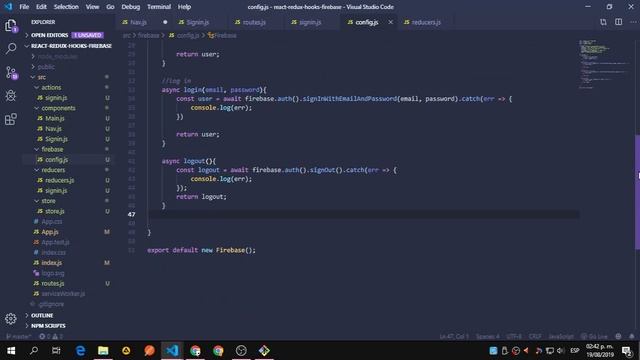Open the Git taskbar icon
Image resolution: width=640 pixels, height=360 pixels.
264,351
